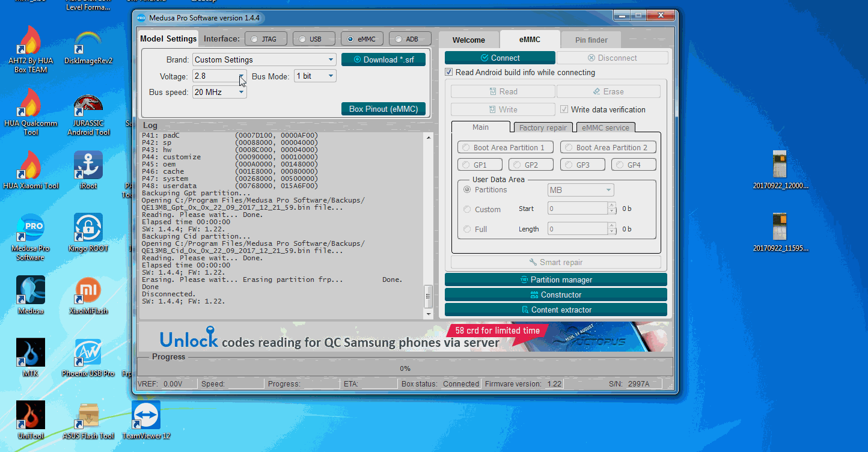Launch the Kingo ROOT shortcut
This screenshot has width=868, height=452.
(88, 233)
